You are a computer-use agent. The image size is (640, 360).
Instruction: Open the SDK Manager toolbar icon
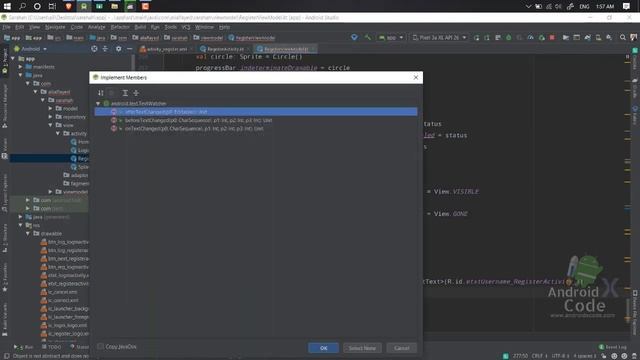point(609,38)
